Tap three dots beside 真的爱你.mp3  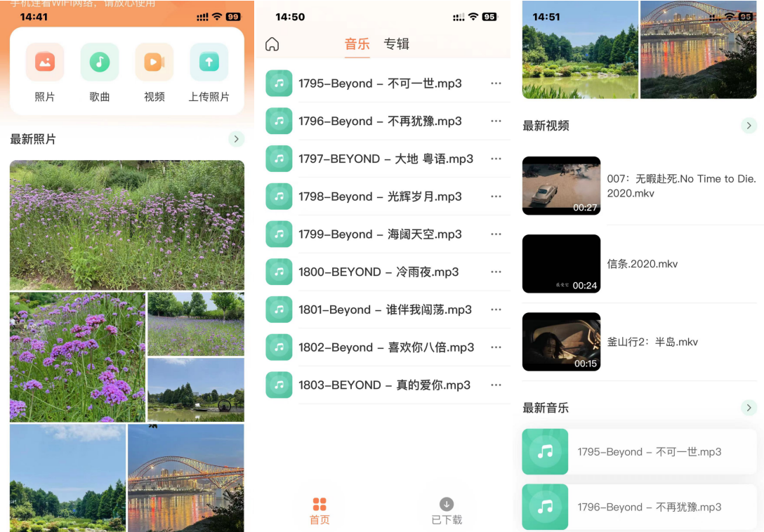pos(496,385)
